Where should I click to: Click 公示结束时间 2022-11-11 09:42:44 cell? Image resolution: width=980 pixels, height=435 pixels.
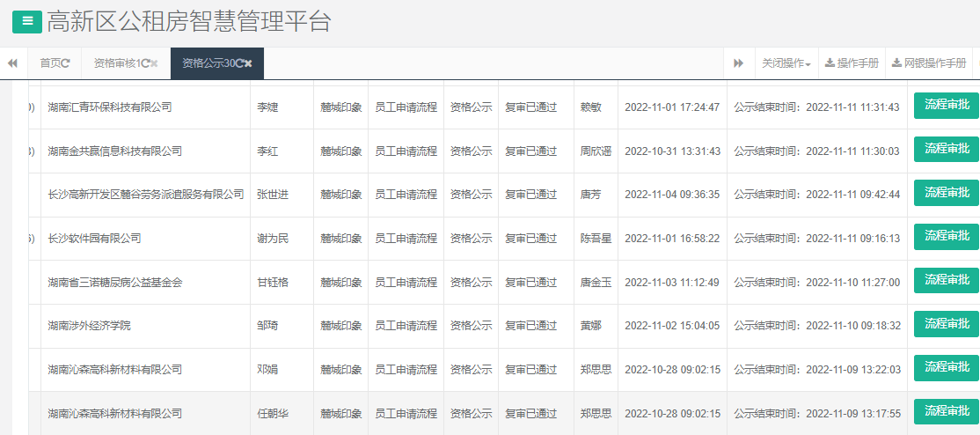[x=817, y=195]
